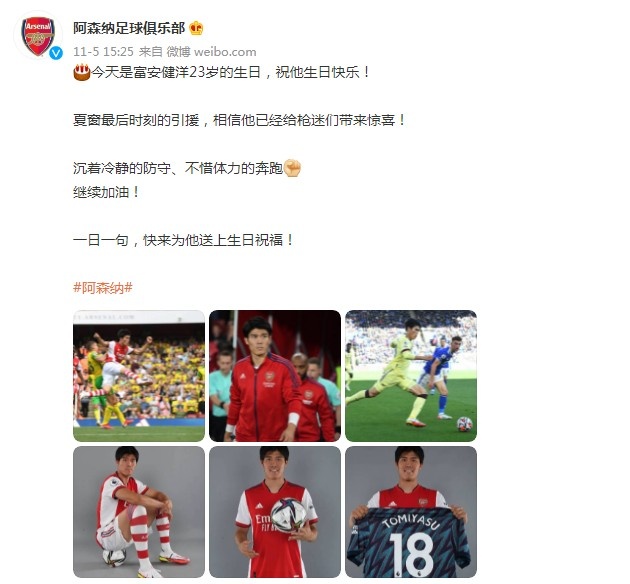
Task: Click the 夏窗最后时刻的引援 sentence
Action: (240, 120)
